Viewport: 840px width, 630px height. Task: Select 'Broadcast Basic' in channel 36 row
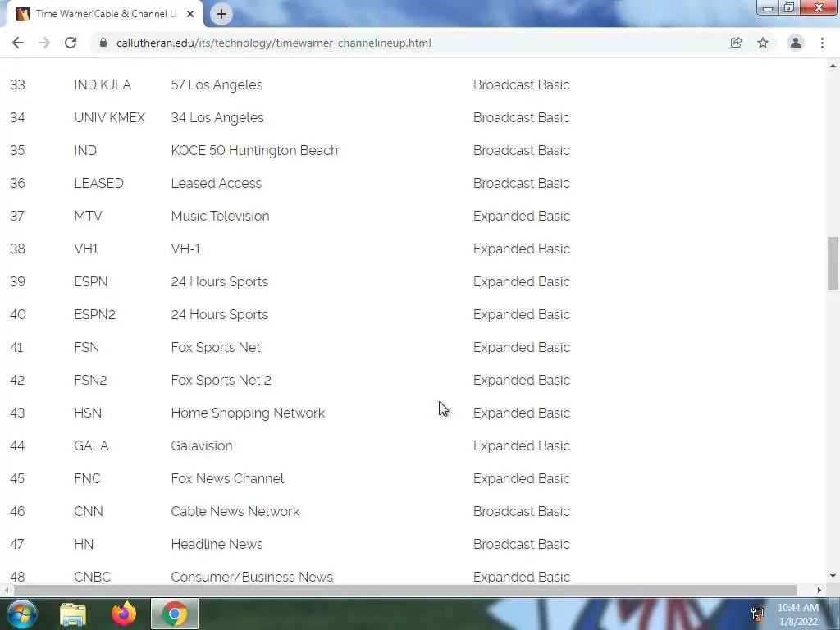[x=521, y=183]
